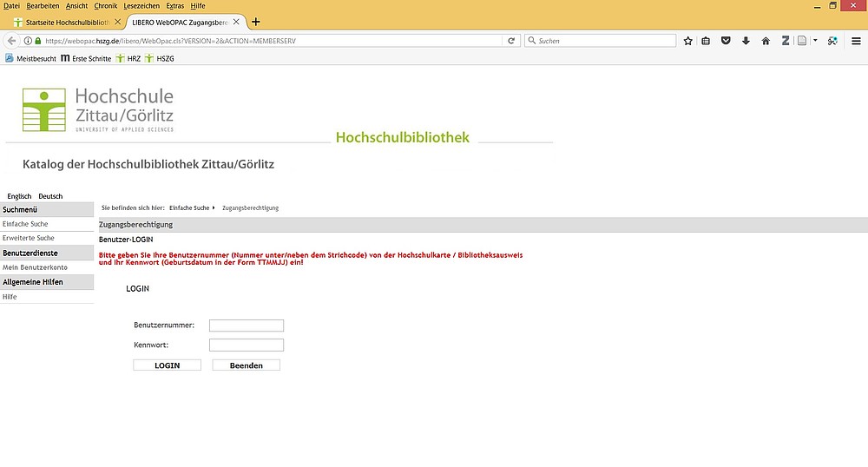
Task: Open the Firefox hamburger menu
Action: (856, 41)
